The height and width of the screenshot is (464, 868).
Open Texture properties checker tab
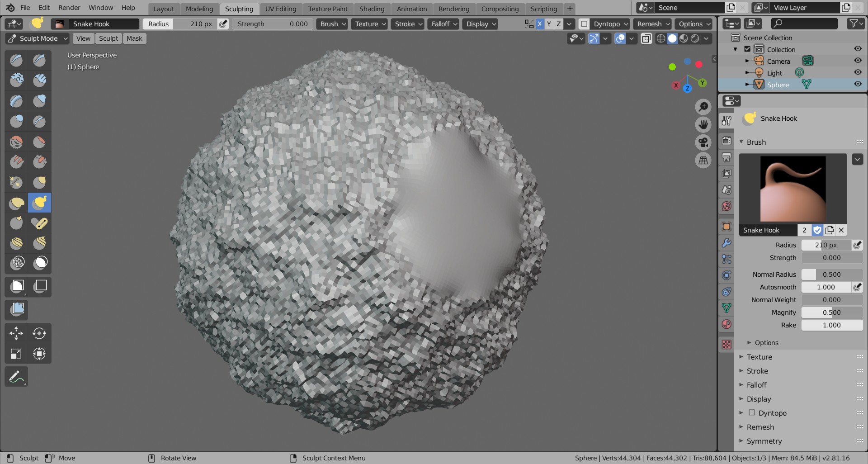pyautogui.click(x=726, y=344)
